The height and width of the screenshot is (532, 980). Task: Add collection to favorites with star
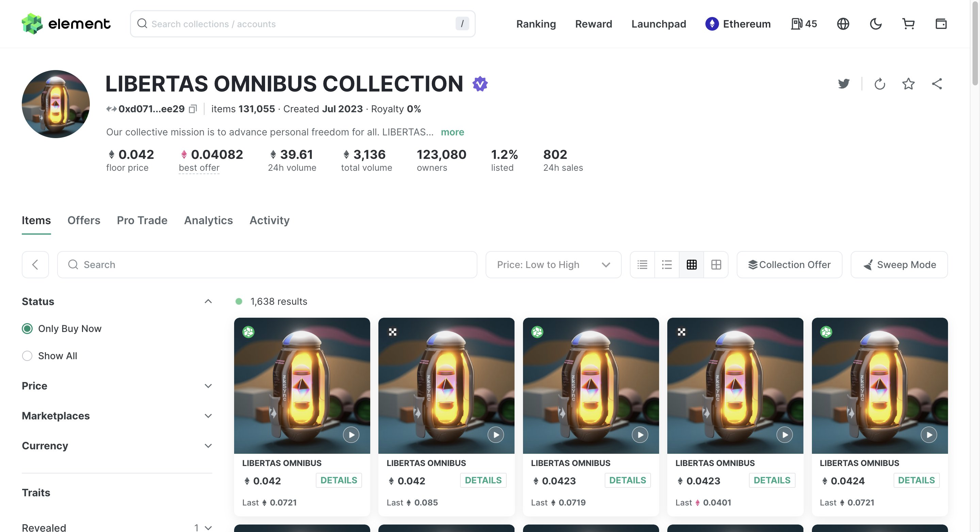click(908, 84)
